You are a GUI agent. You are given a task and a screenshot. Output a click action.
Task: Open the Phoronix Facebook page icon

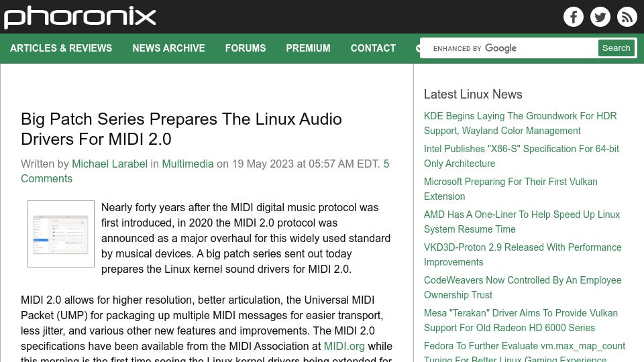[574, 17]
